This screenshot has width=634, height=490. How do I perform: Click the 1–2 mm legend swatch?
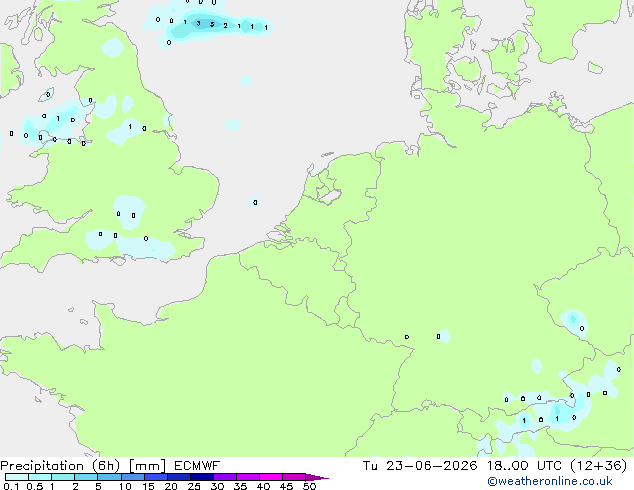[x=63, y=477]
